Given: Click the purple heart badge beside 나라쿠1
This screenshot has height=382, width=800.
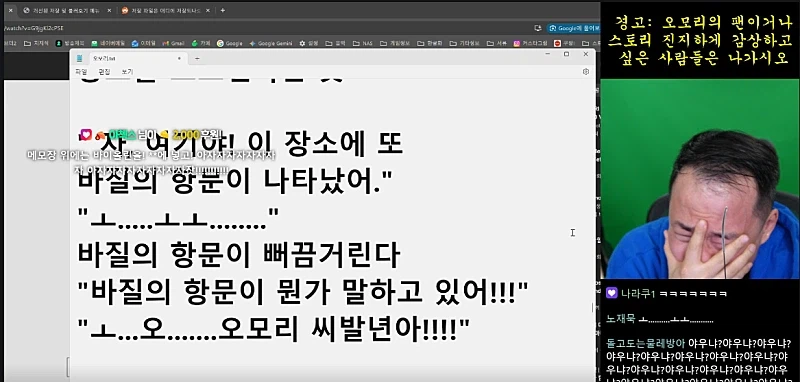Looking at the screenshot, I should tap(612, 293).
